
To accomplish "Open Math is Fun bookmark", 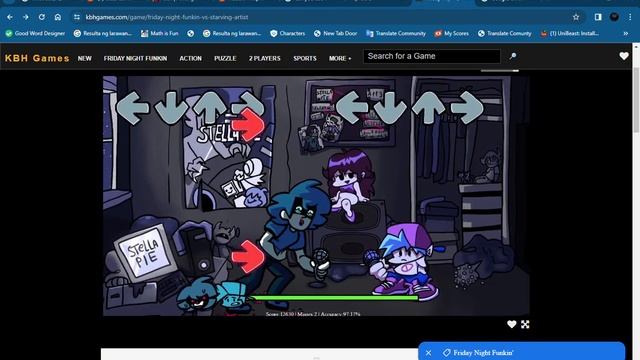I will (x=160, y=33).
